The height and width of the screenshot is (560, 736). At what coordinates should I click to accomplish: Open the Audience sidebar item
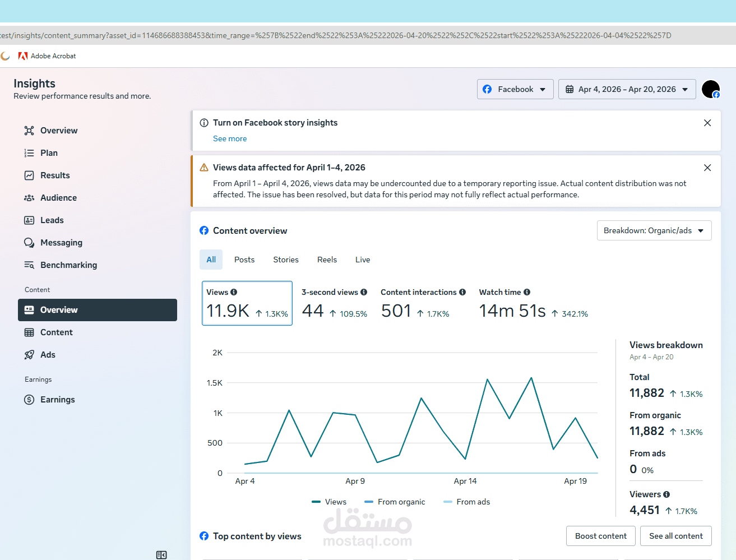98,198
